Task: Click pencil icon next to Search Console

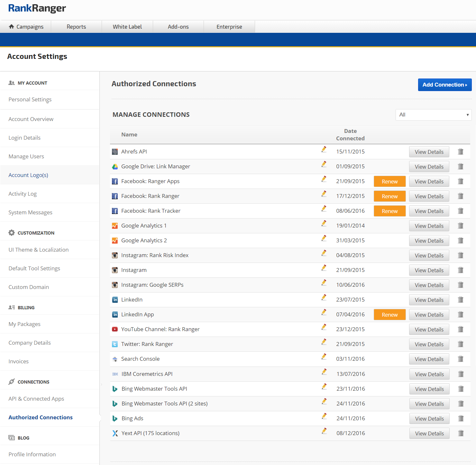Action: (x=324, y=357)
